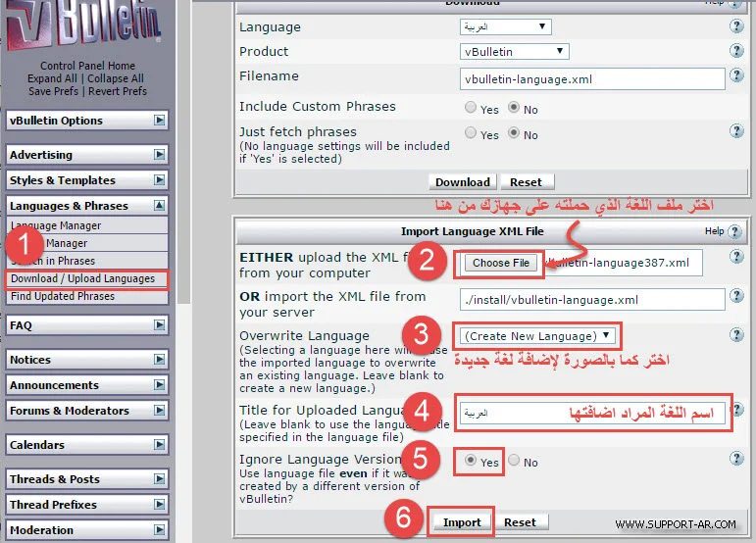This screenshot has height=543, width=756.
Task: Click help icon for Overwrite Language row
Action: pos(736,335)
